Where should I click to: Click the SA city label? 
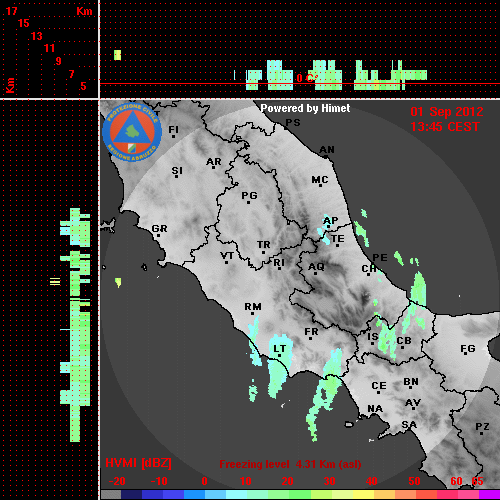click(x=409, y=425)
